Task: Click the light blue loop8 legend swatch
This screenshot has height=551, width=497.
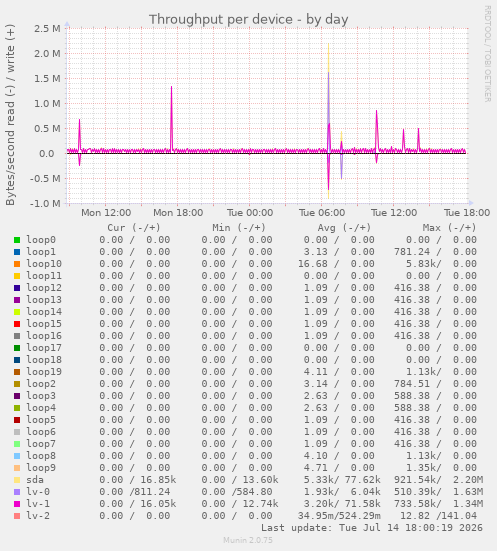Action: point(17,456)
